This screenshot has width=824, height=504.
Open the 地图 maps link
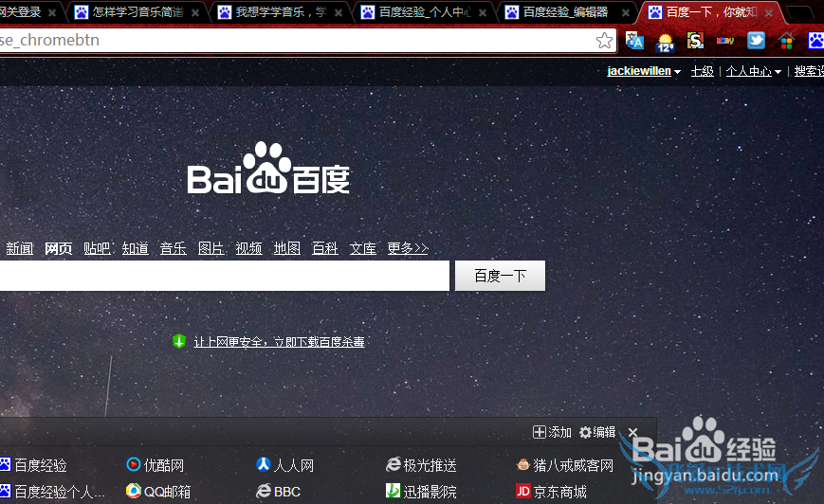[x=287, y=248]
